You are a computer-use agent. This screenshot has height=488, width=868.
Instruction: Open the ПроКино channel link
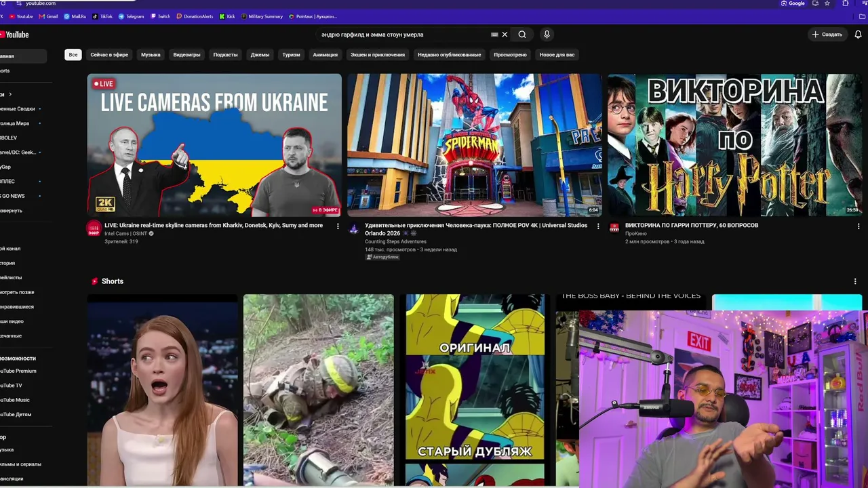click(636, 234)
